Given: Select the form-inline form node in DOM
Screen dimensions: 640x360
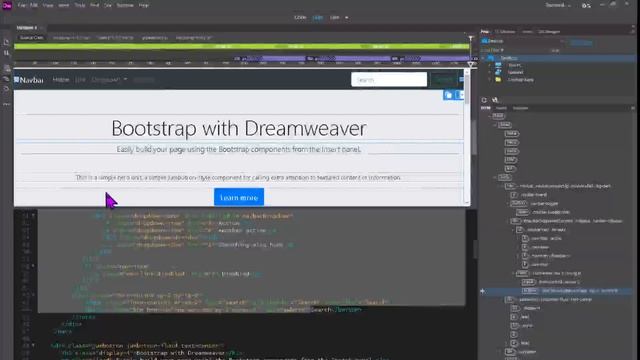Looking at the screenshot, I should coord(549,273).
